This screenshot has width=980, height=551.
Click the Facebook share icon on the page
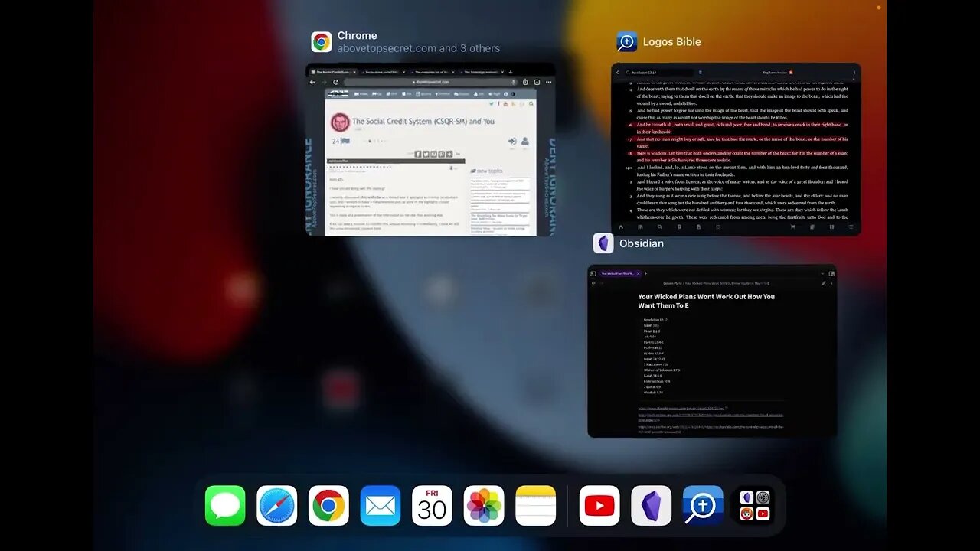417,154
